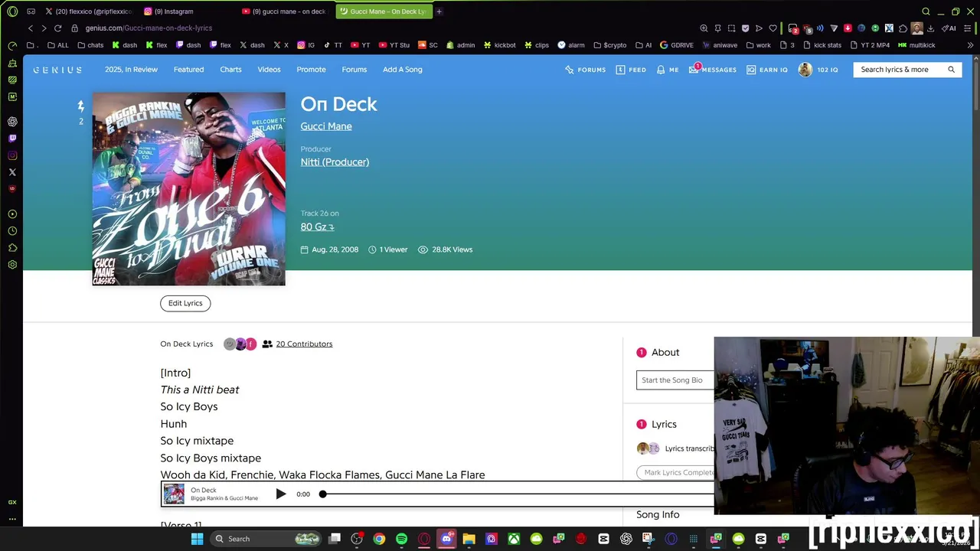Open File Explorer from the taskbar
This screenshot has width=980, height=551.
pyautogui.click(x=469, y=539)
